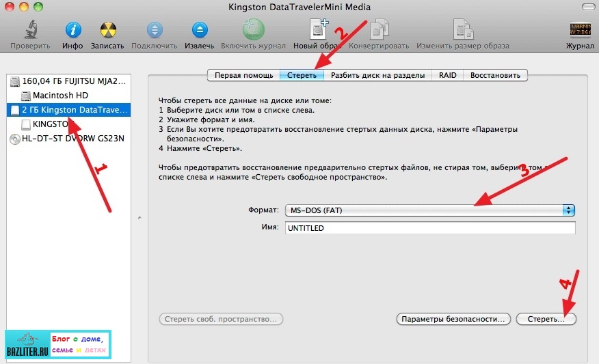The image size is (599, 364).
Task: Click the Подключить mount icon
Action: tap(155, 30)
